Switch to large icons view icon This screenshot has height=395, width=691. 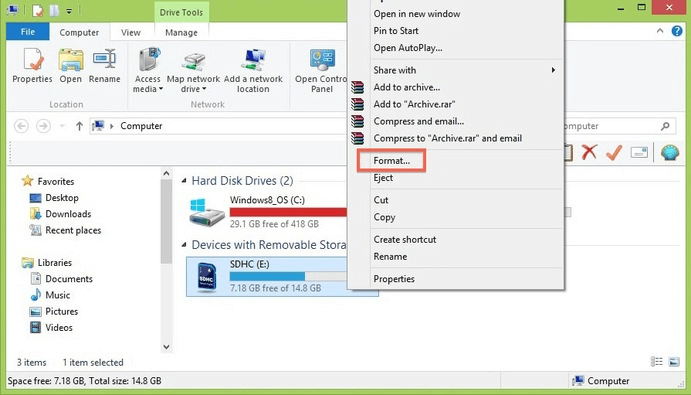674,362
